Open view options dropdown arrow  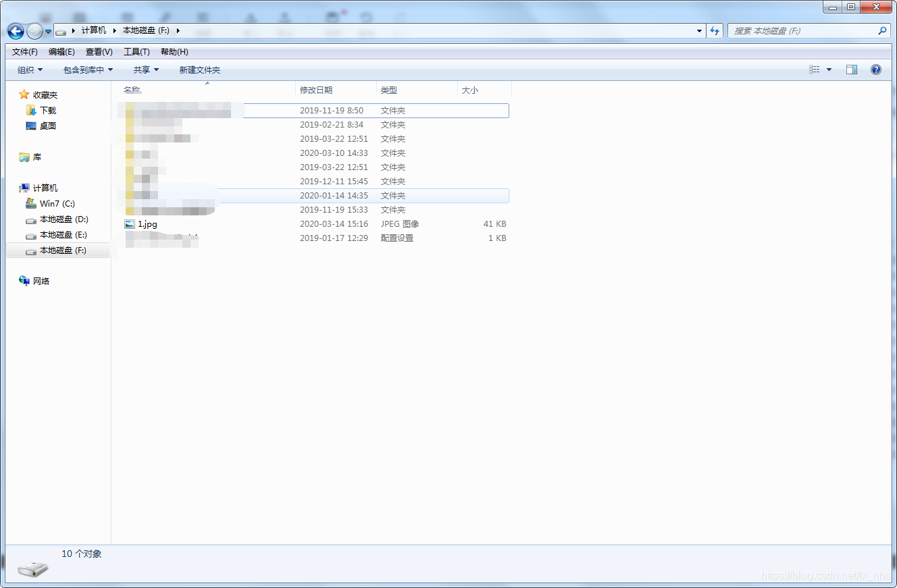tap(829, 70)
